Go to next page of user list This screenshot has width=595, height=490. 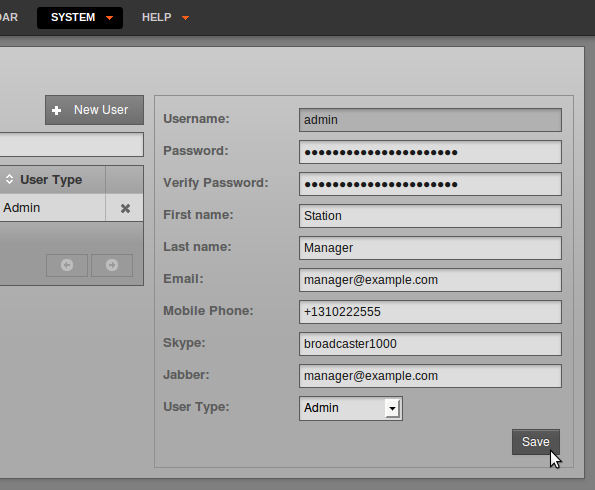pyautogui.click(x=112, y=265)
